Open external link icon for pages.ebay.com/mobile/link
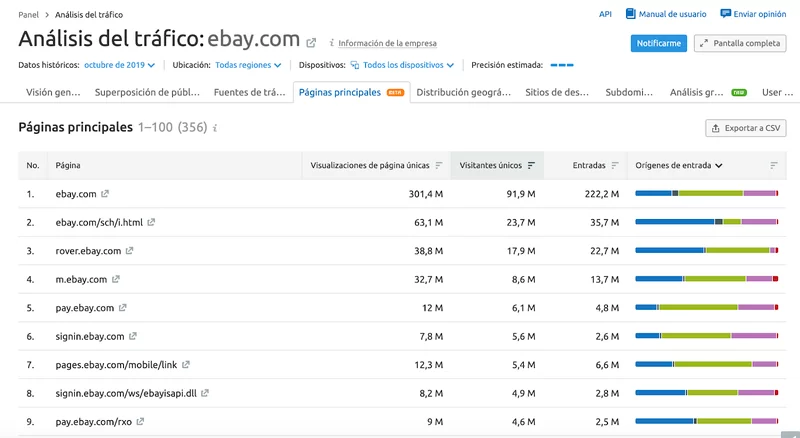 [x=186, y=364]
